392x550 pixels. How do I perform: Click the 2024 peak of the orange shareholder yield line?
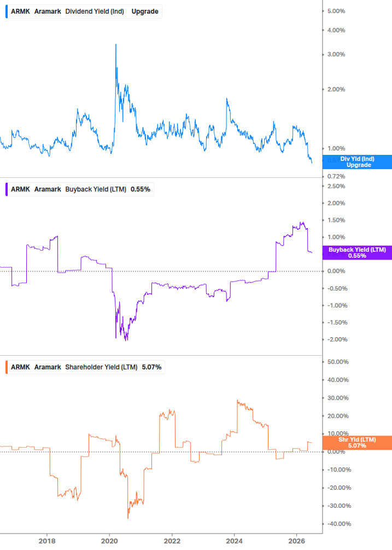click(x=237, y=400)
